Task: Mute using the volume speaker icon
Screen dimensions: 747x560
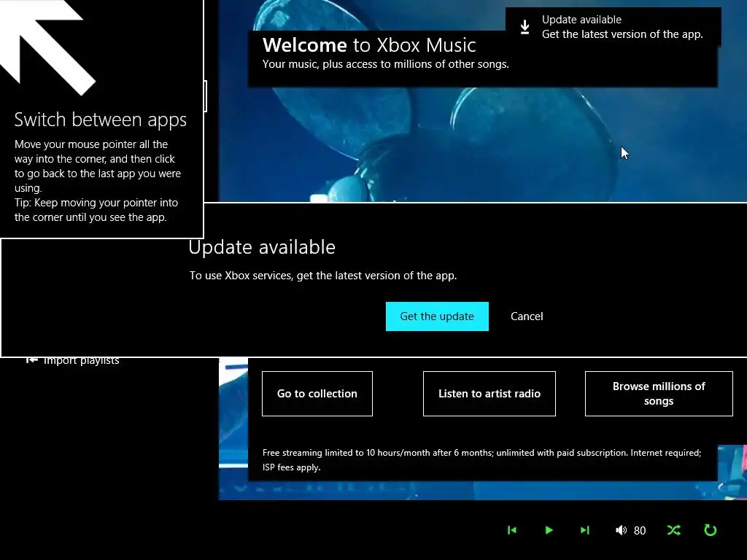Action: tap(622, 530)
